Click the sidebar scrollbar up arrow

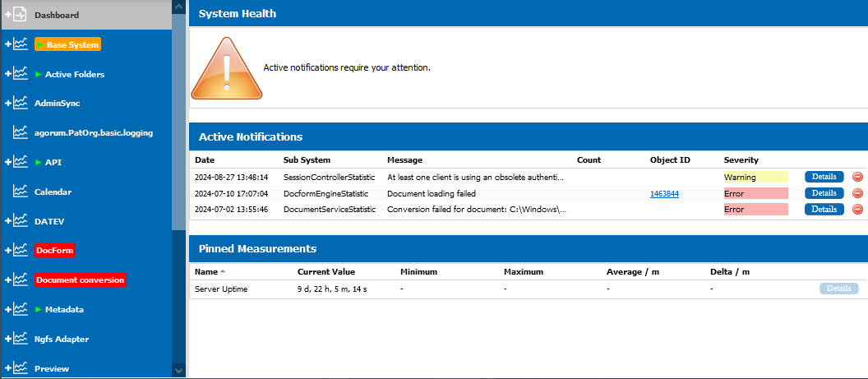pyautogui.click(x=178, y=7)
